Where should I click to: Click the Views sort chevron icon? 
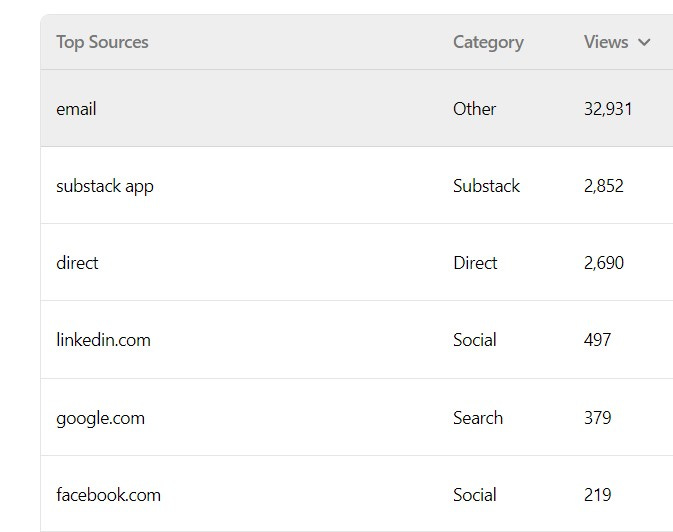pos(644,43)
